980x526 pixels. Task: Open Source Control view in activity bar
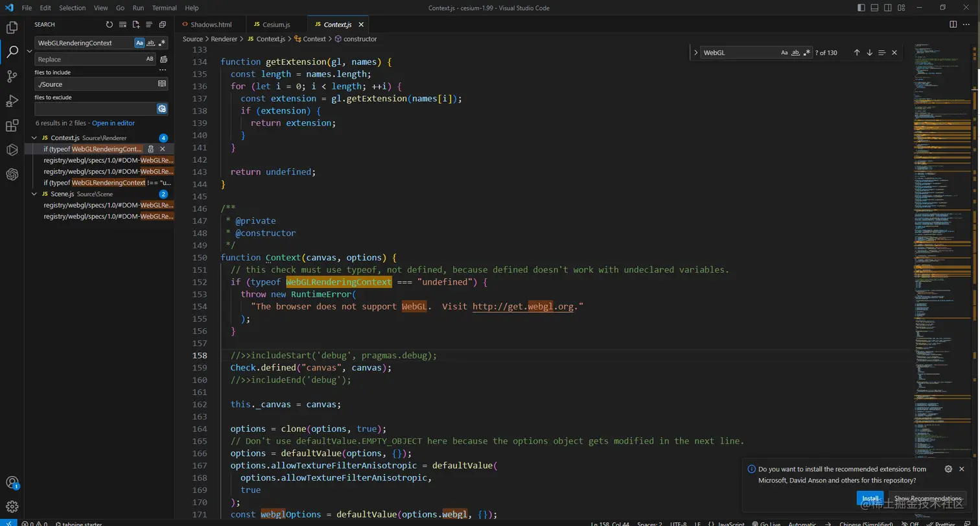[x=12, y=77]
